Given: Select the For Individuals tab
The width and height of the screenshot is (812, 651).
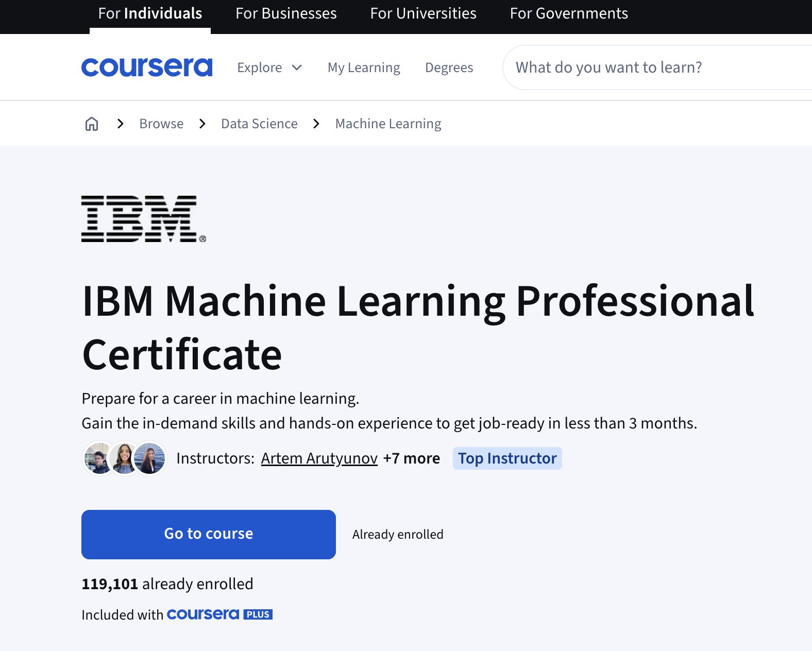Looking at the screenshot, I should click(x=150, y=13).
